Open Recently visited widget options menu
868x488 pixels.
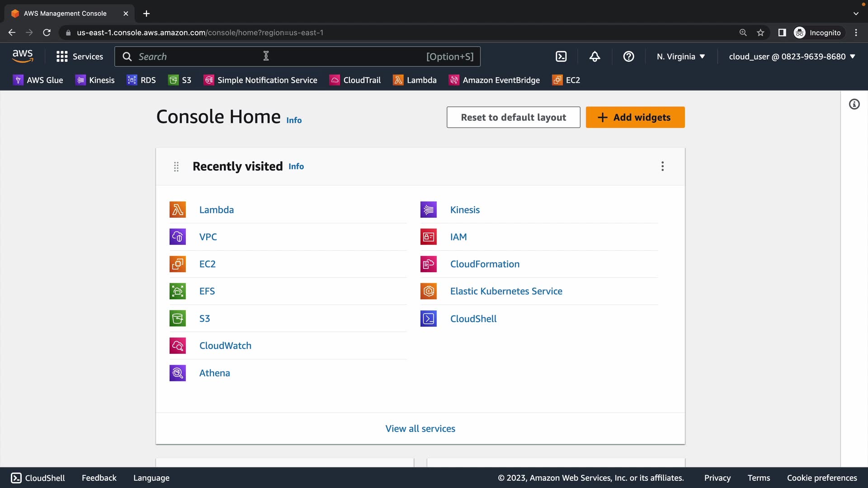click(662, 166)
